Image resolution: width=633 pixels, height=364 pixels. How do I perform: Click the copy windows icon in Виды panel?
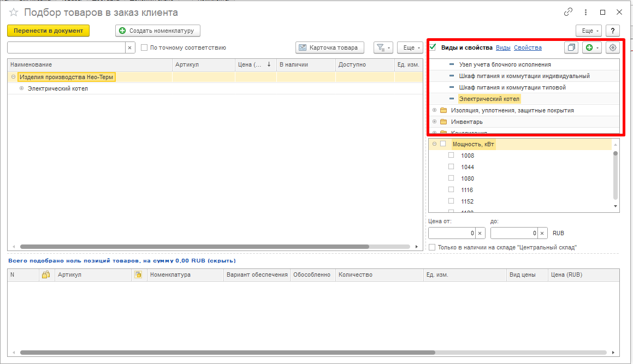pyautogui.click(x=571, y=47)
